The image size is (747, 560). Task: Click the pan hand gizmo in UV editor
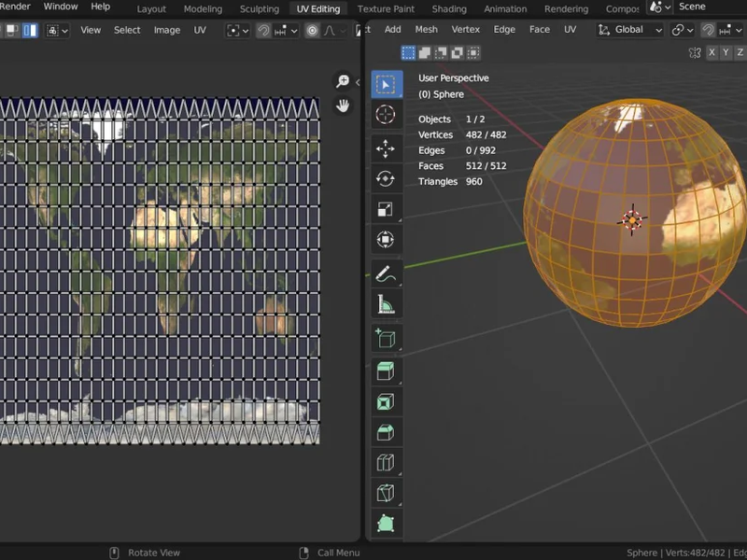pyautogui.click(x=343, y=105)
